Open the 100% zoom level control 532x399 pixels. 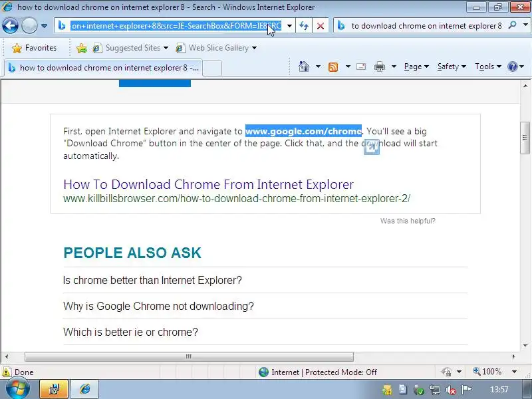(487, 372)
